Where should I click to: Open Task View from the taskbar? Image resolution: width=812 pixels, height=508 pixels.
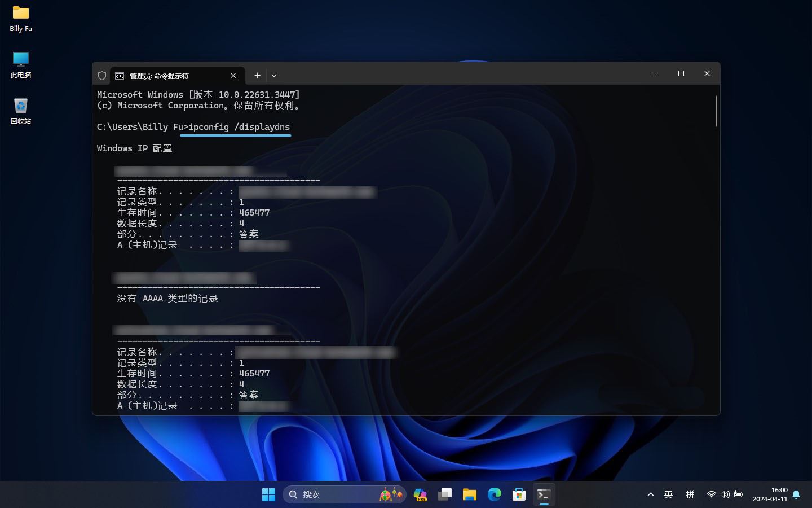coord(445,494)
